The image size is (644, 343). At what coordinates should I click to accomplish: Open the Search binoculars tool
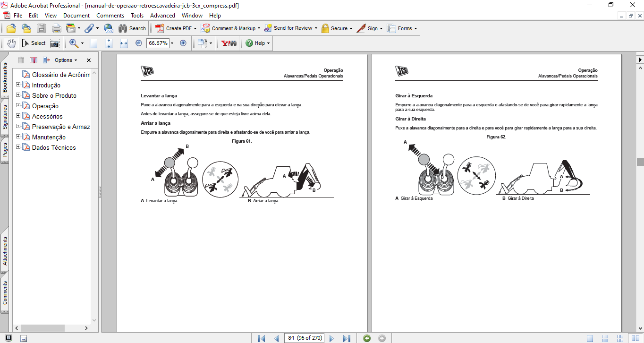tap(132, 28)
